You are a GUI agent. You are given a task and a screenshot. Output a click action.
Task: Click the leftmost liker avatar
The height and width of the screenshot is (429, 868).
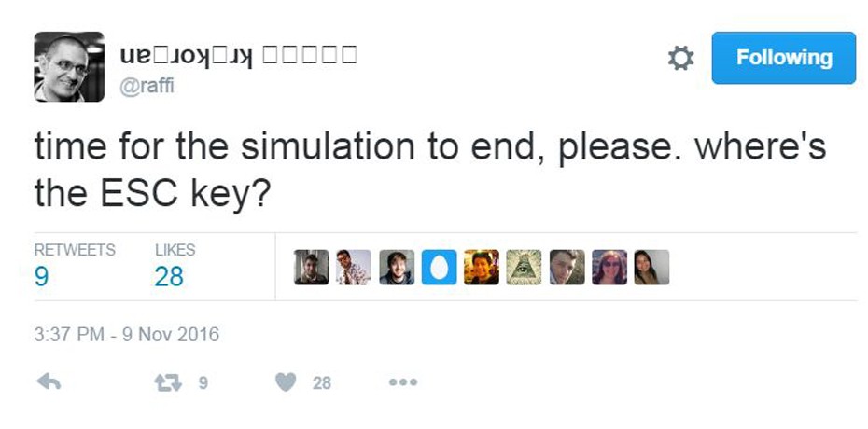pos(311,267)
